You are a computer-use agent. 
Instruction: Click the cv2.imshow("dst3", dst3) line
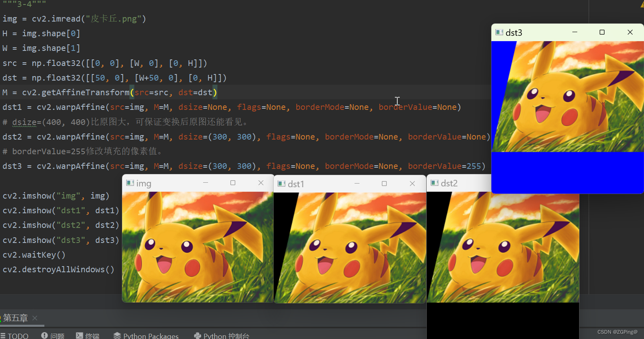[61, 240]
